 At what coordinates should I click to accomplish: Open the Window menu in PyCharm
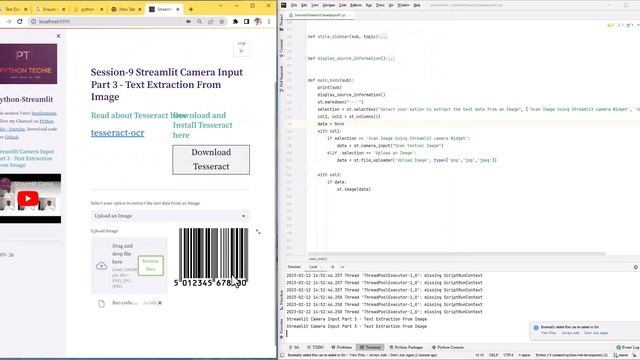[x=403, y=5]
